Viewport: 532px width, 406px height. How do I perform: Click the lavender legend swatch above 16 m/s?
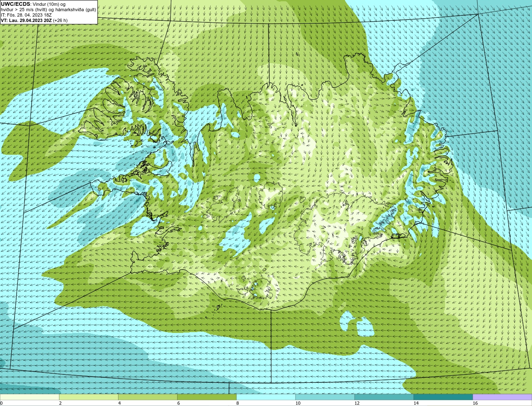coord(502,397)
